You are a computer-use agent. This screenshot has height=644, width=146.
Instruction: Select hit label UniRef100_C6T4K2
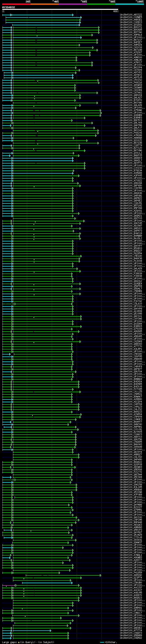[x=131, y=93]
